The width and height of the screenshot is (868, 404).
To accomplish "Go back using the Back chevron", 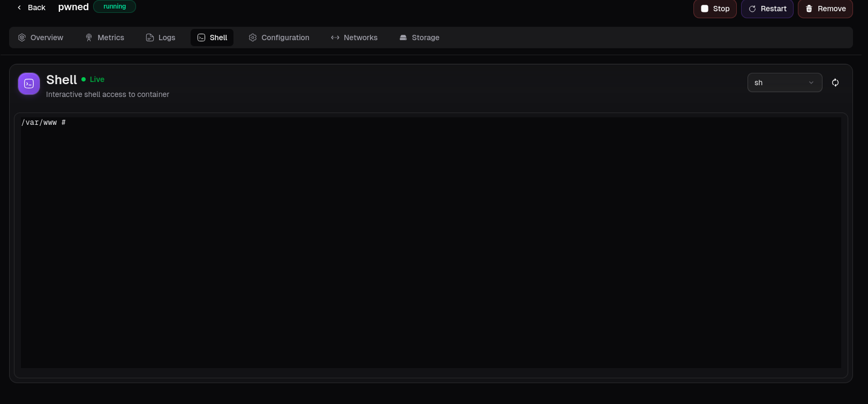I will [19, 8].
